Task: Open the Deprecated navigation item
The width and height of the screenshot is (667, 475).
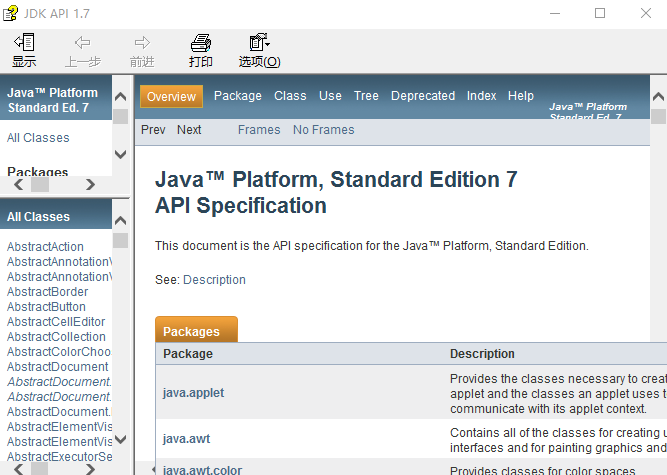Action: pos(422,96)
